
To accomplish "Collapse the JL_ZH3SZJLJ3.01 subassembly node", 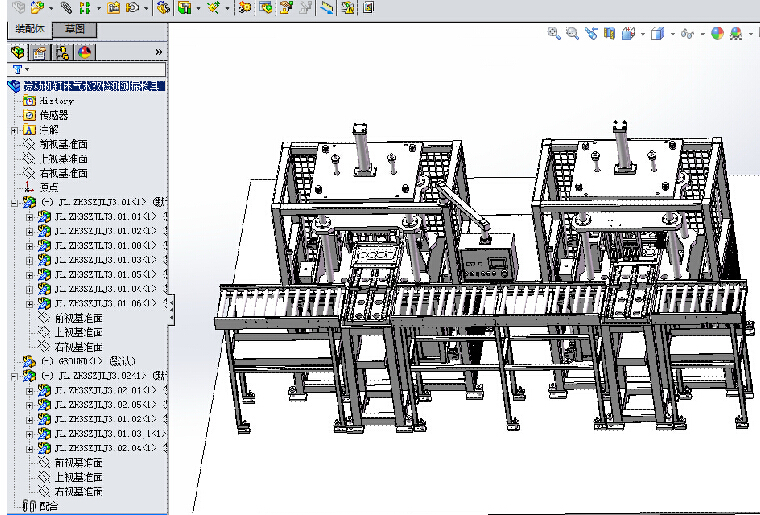I will (x=14, y=202).
